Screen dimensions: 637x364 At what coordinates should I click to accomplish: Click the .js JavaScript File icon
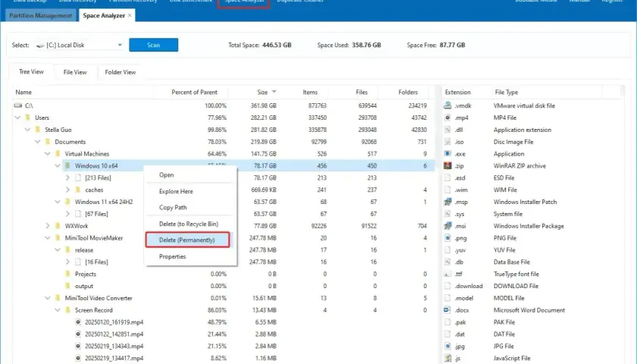coord(447,358)
